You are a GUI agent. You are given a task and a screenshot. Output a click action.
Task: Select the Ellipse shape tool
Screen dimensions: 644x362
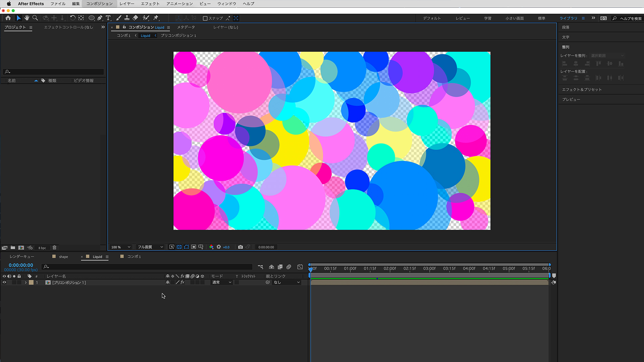point(91,18)
